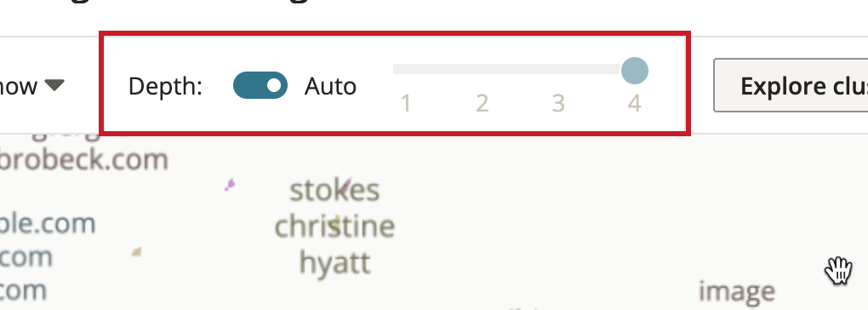868x310 pixels.
Task: Select the brobeck.com cluster label
Action: [x=83, y=159]
